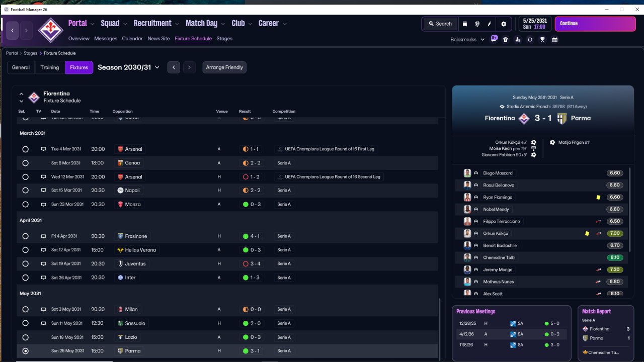Select the radio button for the Frosinone fixture

[26, 236]
